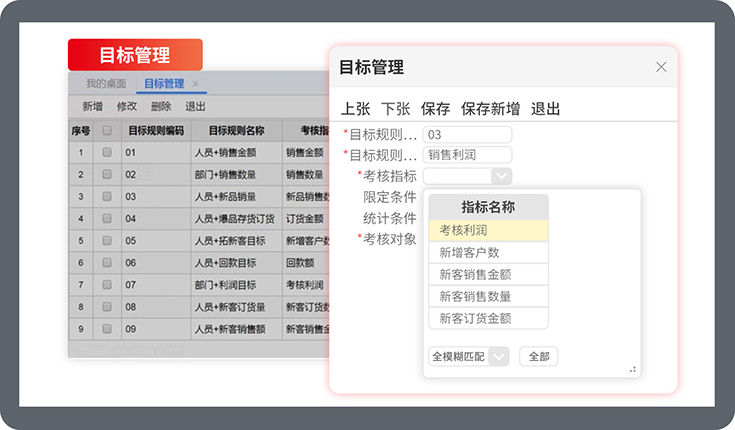
Task: Select the 目标管理 tab
Action: (x=163, y=84)
